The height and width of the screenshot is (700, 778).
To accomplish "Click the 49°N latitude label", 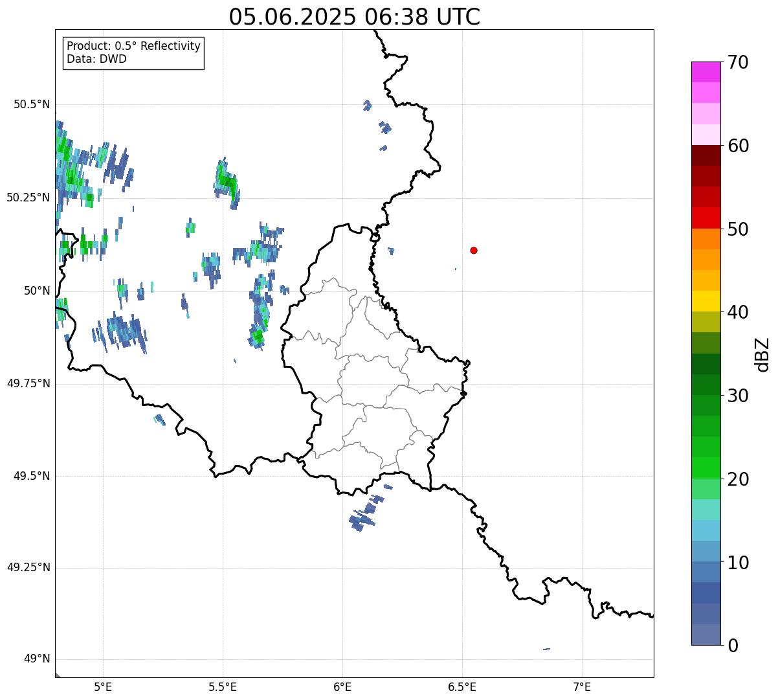I will pyautogui.click(x=37, y=659).
